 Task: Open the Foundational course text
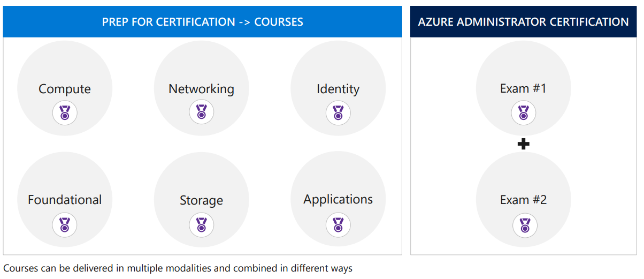pyautogui.click(x=65, y=200)
